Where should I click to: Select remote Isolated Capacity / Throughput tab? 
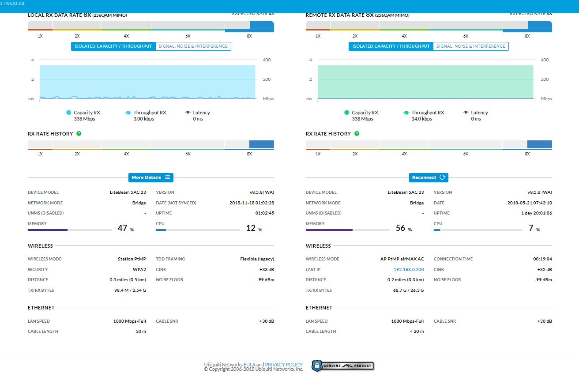coord(391,46)
